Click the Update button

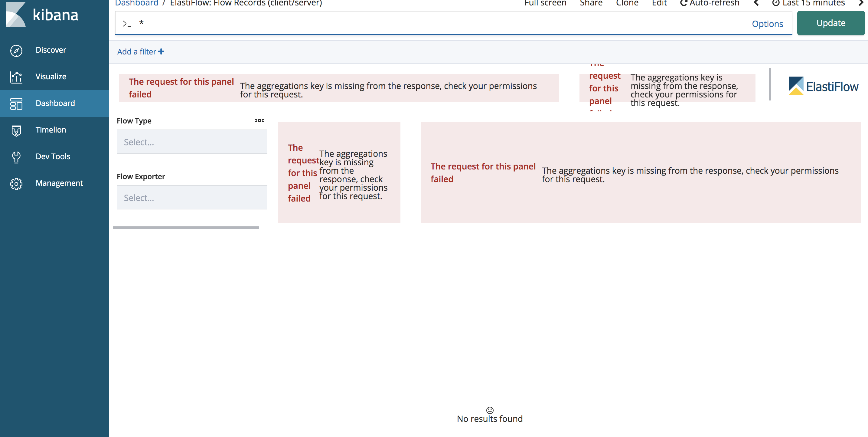coord(830,23)
